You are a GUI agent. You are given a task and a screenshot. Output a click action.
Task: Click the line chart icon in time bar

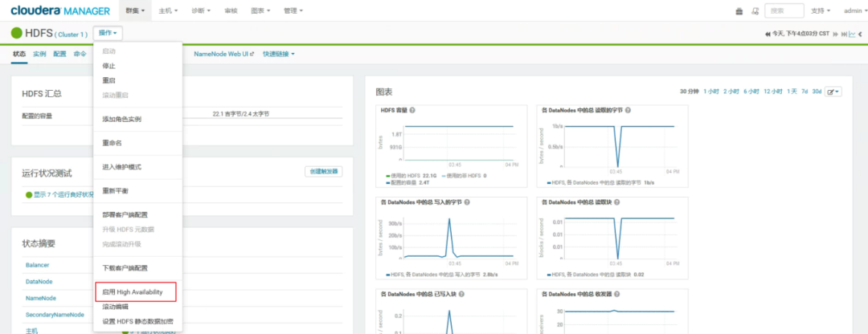click(x=852, y=34)
